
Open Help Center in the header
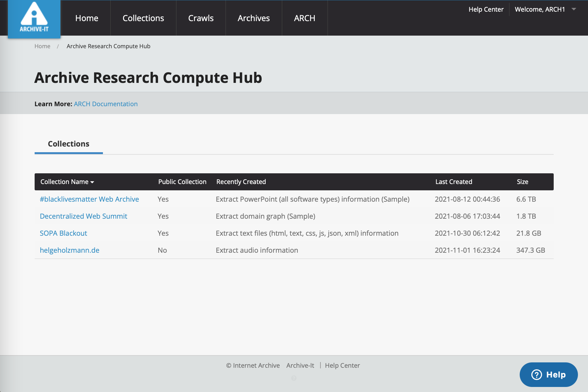(486, 9)
